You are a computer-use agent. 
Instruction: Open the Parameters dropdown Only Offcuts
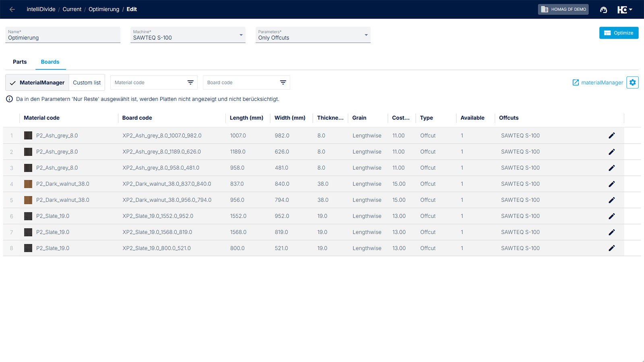313,35
